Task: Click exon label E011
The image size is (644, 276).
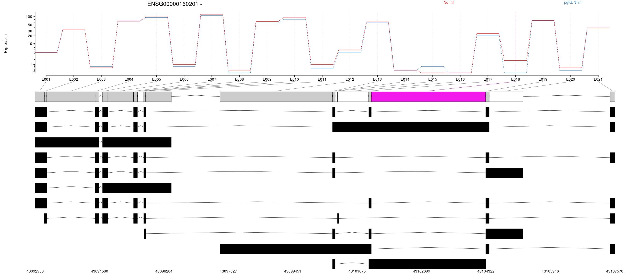Action: (322, 79)
